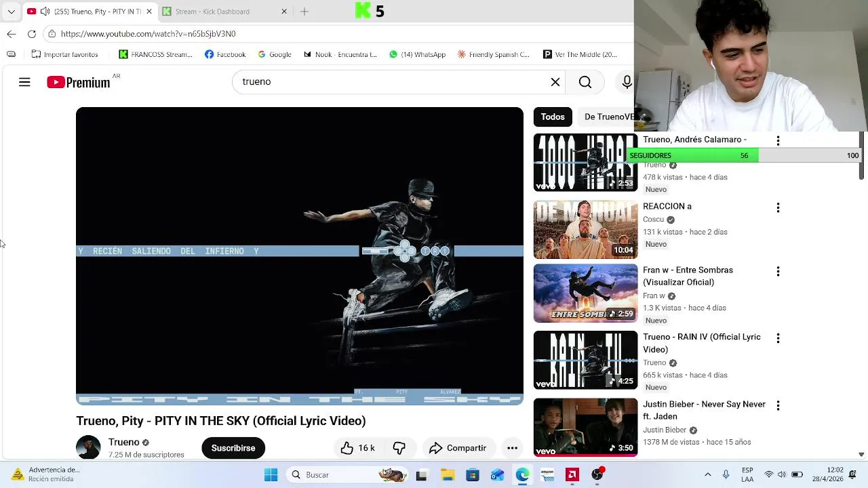Open the YouTube guide hamburger menu
The height and width of the screenshot is (488, 868).
click(24, 82)
